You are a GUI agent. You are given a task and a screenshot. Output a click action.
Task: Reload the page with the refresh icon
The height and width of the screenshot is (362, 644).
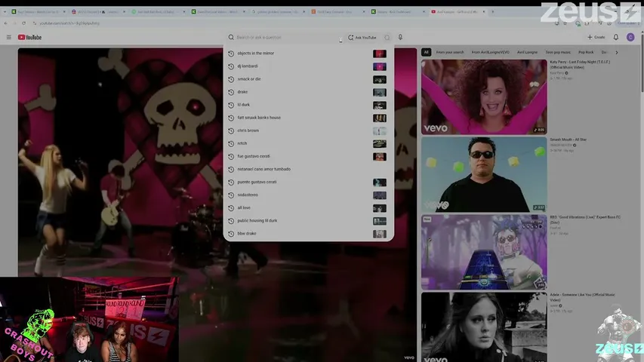pyautogui.click(x=24, y=23)
